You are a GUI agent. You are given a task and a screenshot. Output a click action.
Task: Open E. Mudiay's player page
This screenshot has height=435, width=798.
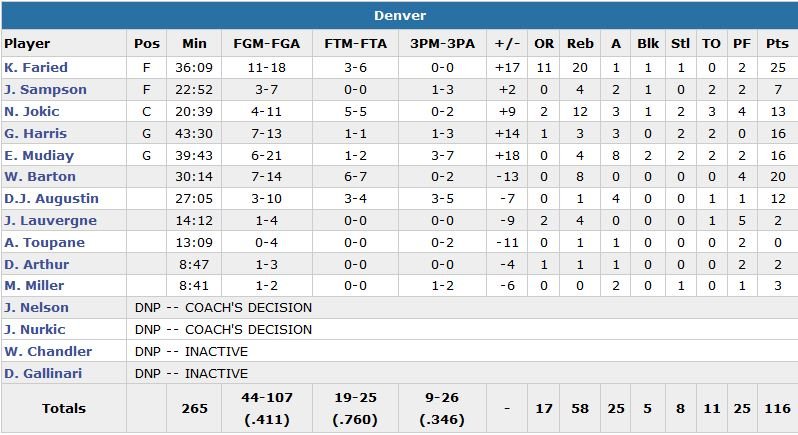coord(39,155)
